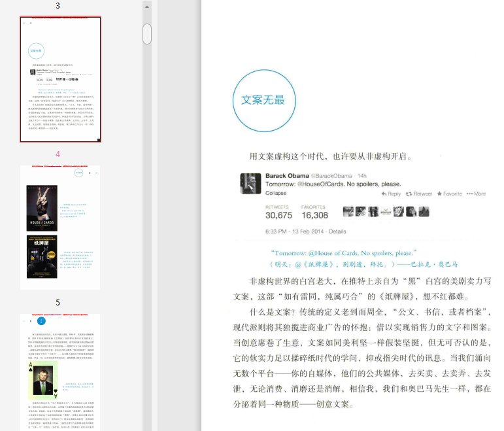Click the tweet timestamp 6:33 PM - 13 Feb 2014
Image resolution: width=504 pixels, height=431 pixels.
294,232
